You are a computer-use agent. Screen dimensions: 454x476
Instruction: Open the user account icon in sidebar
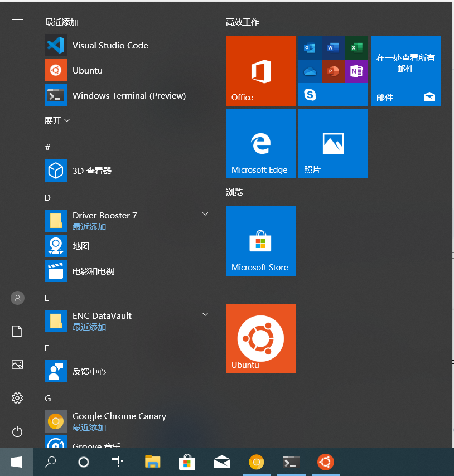(17, 298)
